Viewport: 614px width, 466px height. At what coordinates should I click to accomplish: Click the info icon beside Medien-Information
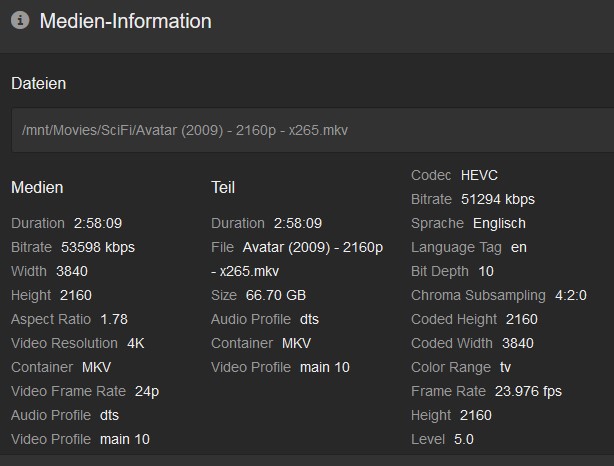point(20,21)
